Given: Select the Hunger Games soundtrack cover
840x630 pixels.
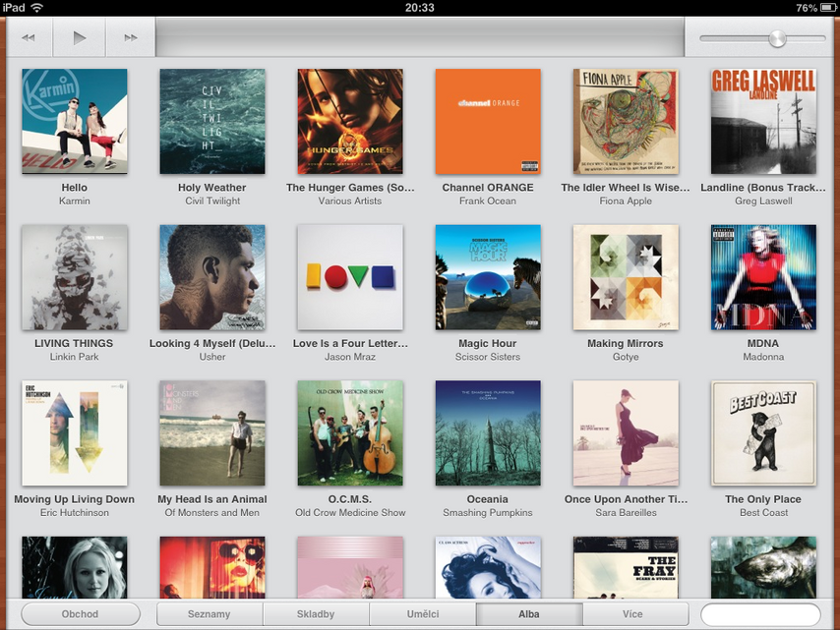Looking at the screenshot, I should 350,121.
